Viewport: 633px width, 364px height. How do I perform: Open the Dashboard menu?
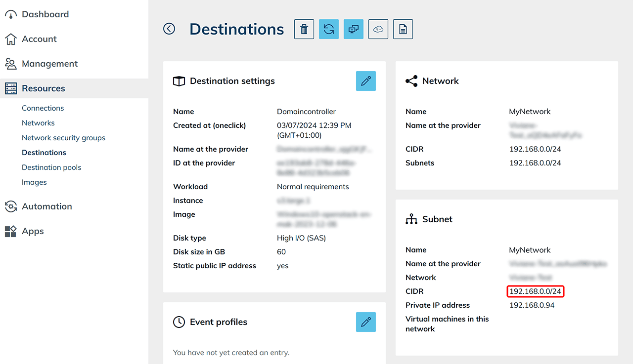click(45, 14)
